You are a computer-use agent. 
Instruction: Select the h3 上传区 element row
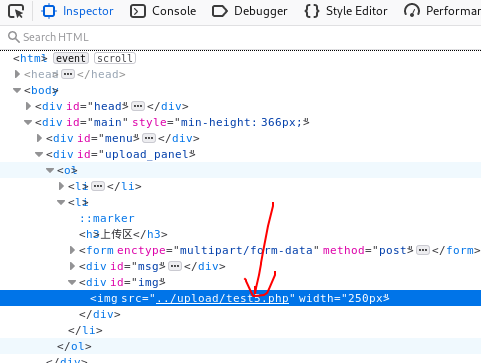[240, 234]
